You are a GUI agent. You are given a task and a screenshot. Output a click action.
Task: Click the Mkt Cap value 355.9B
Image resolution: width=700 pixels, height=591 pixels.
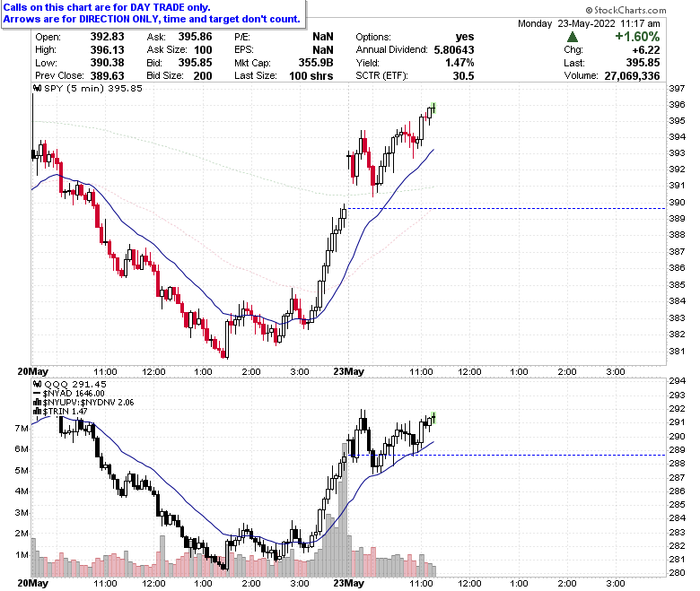point(316,63)
